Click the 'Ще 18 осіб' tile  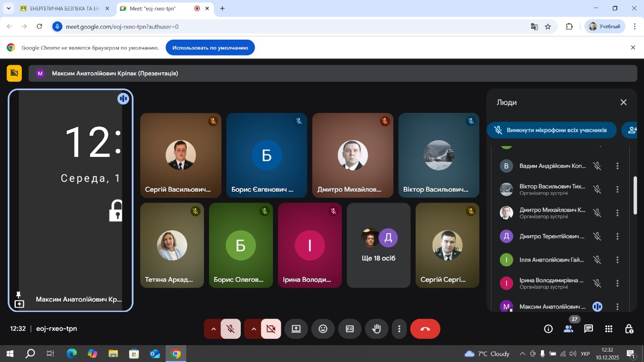pos(378,245)
